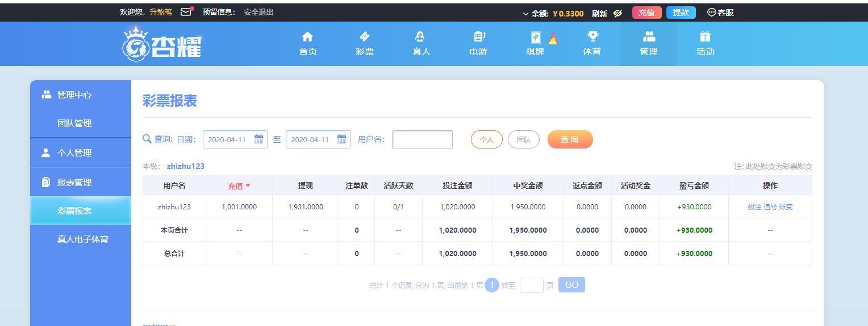Screen dimensions: 868x326
Task: Click the 用户名 username input field
Action: tap(422, 139)
